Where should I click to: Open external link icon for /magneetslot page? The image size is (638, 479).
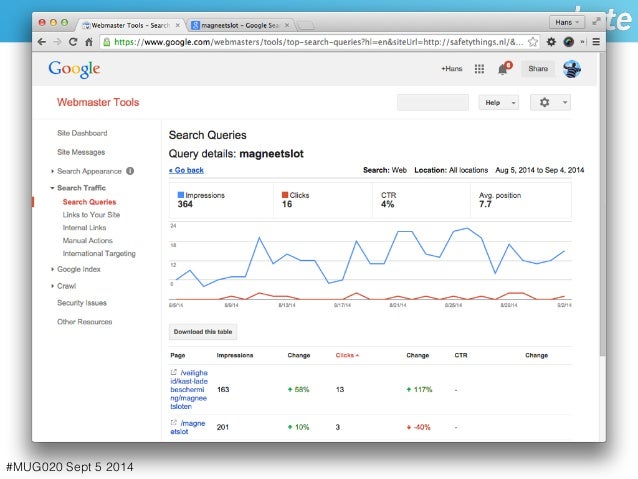(173, 422)
